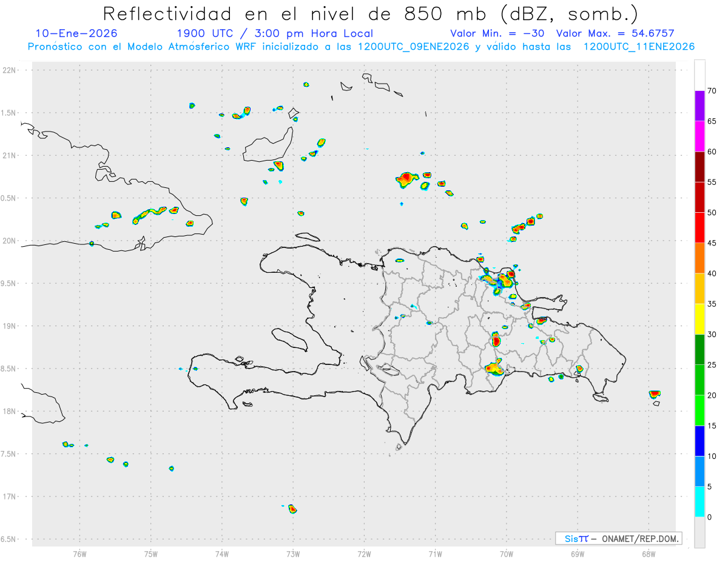The width and height of the screenshot is (728, 562).
Task: Click the colorbar value "40"
Action: [712, 273]
